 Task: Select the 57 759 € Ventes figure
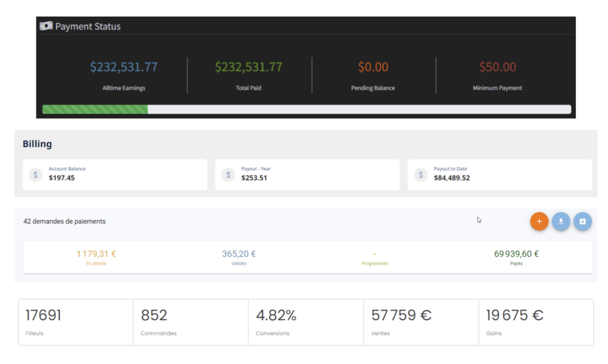pos(401,315)
